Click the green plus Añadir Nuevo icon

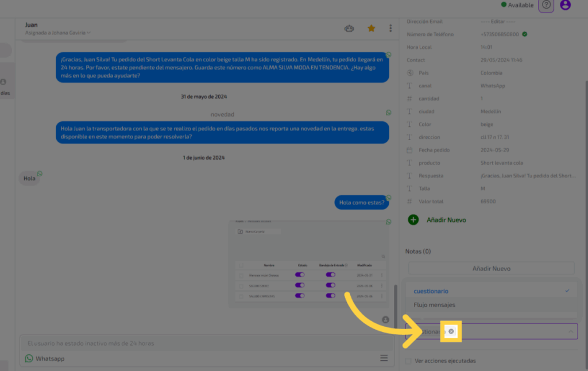point(413,219)
